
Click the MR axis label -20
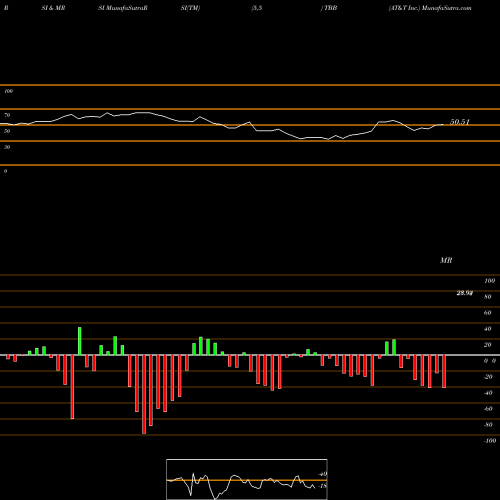(x=488, y=377)
